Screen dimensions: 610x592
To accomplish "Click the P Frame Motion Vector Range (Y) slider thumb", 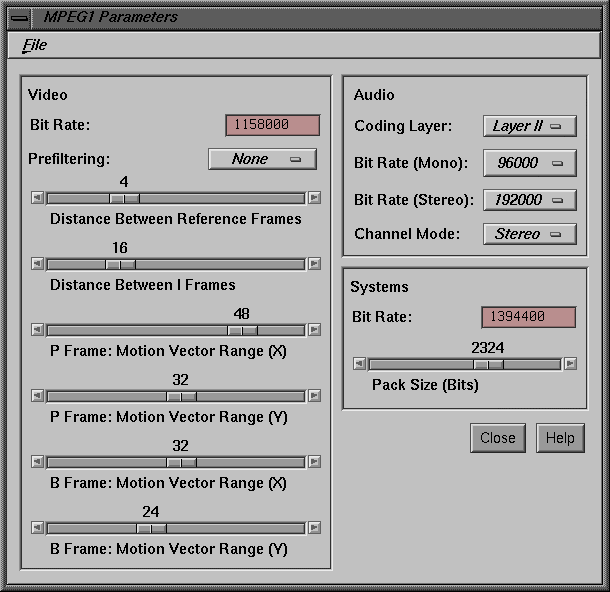I will 182,396.
